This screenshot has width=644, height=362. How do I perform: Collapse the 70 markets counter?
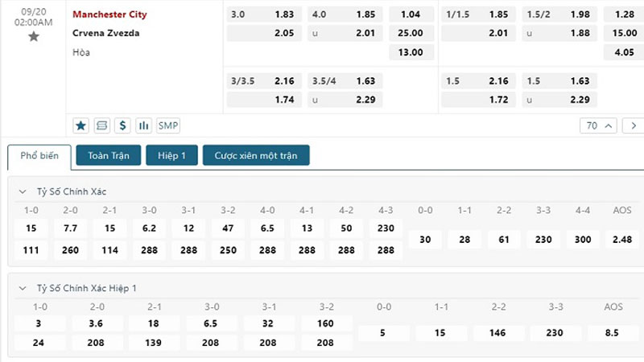tap(599, 125)
